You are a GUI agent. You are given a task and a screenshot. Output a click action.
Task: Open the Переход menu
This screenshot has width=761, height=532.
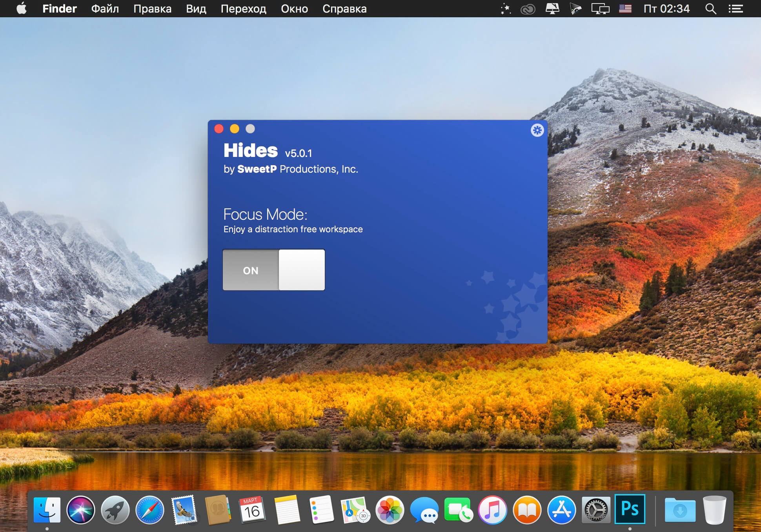pos(243,8)
